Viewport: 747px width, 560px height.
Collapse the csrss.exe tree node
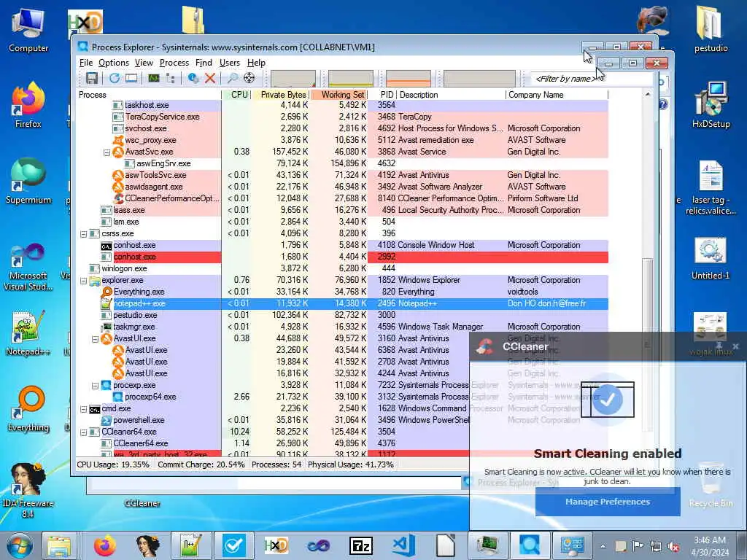coord(83,234)
